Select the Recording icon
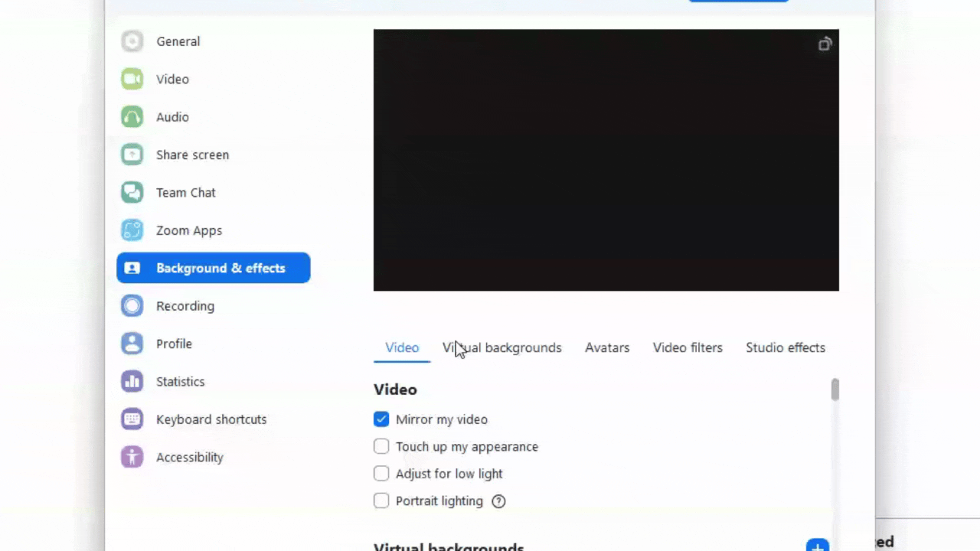 132,306
